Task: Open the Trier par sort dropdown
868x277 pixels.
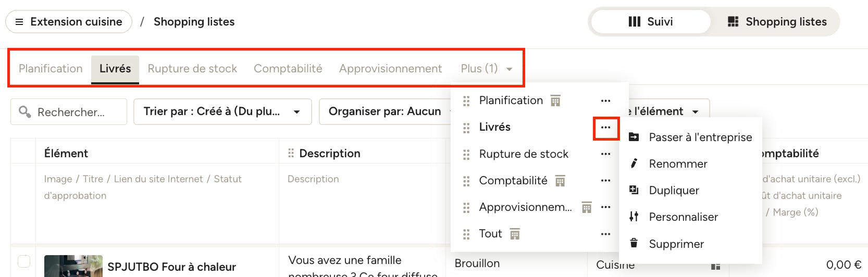Action: tap(222, 111)
